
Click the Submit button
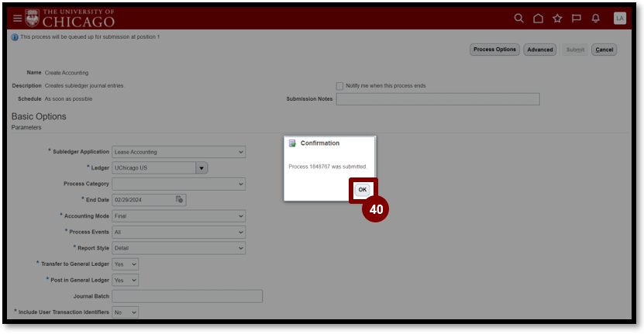[575, 50]
